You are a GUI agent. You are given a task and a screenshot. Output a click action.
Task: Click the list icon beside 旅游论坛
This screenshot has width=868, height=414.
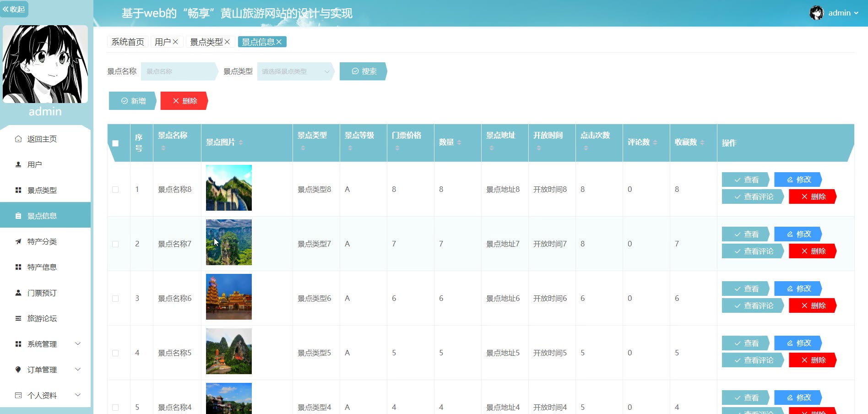click(x=18, y=318)
